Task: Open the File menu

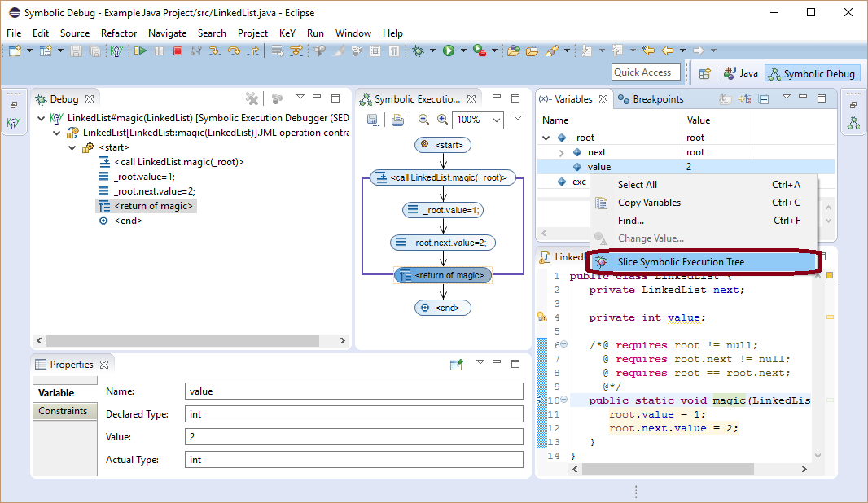Action: 14,33
